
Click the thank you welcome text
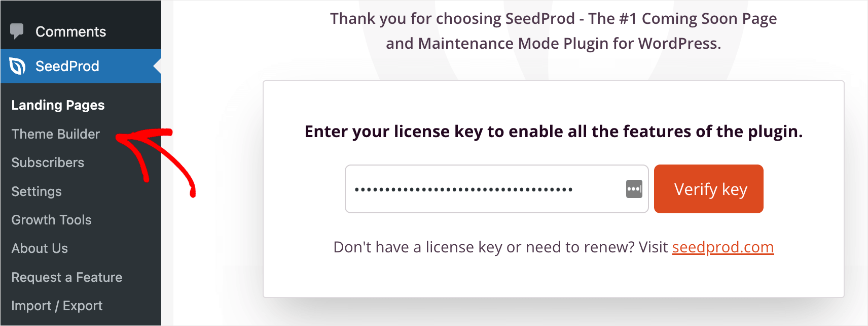(x=554, y=31)
